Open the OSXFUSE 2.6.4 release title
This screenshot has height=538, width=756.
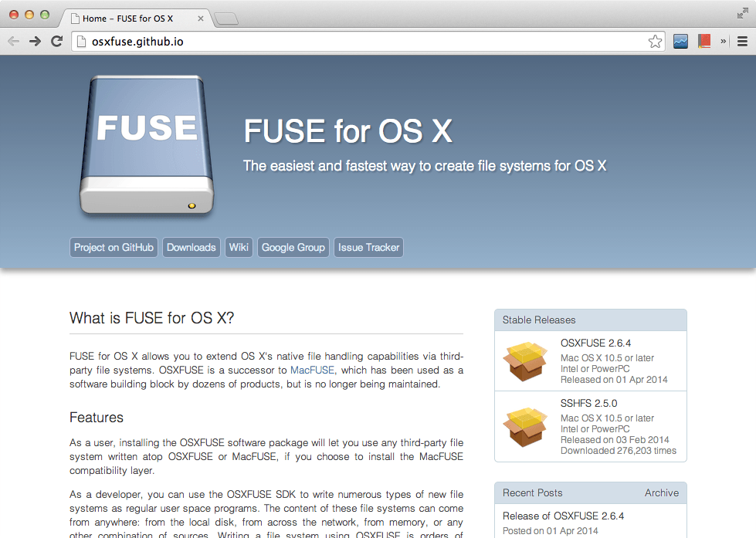click(595, 343)
